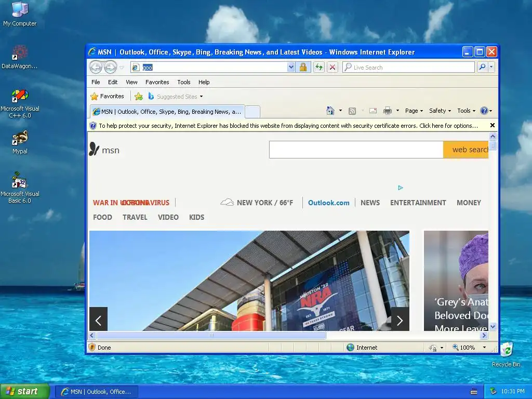Open the KIDS section link
This screenshot has width=532, height=399.
[x=196, y=217]
